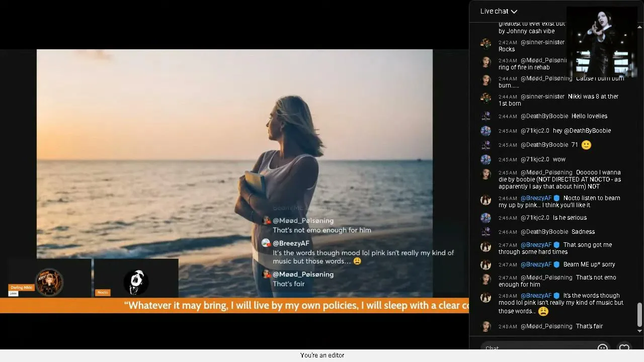Click the 'Nikki was 8 at her 1st born' text
644x362 pixels.
click(558, 100)
